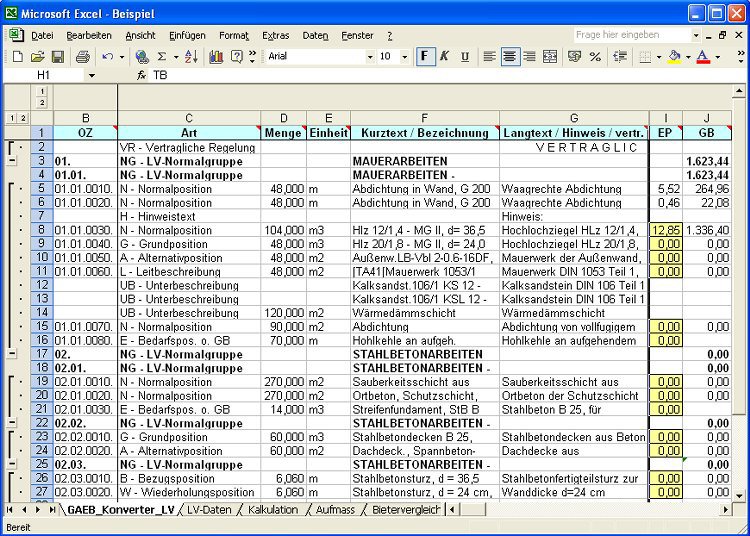Open the font size dropdown

click(405, 57)
